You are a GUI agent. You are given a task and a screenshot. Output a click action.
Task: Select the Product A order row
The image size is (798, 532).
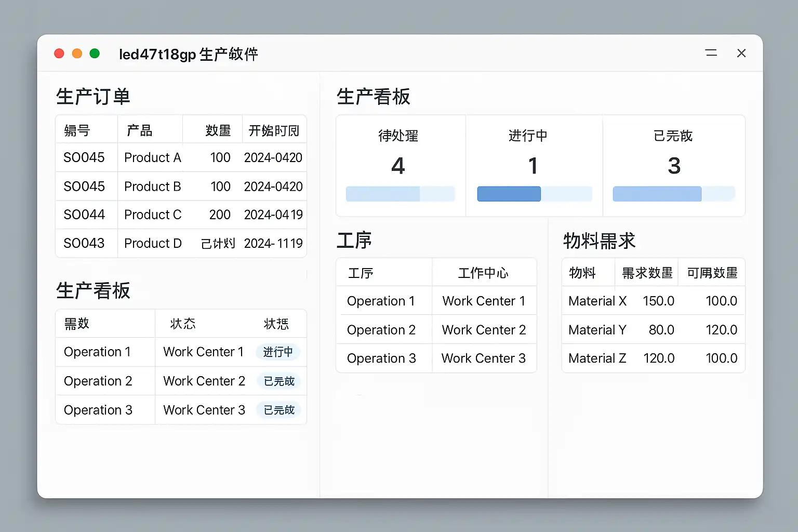click(x=181, y=157)
